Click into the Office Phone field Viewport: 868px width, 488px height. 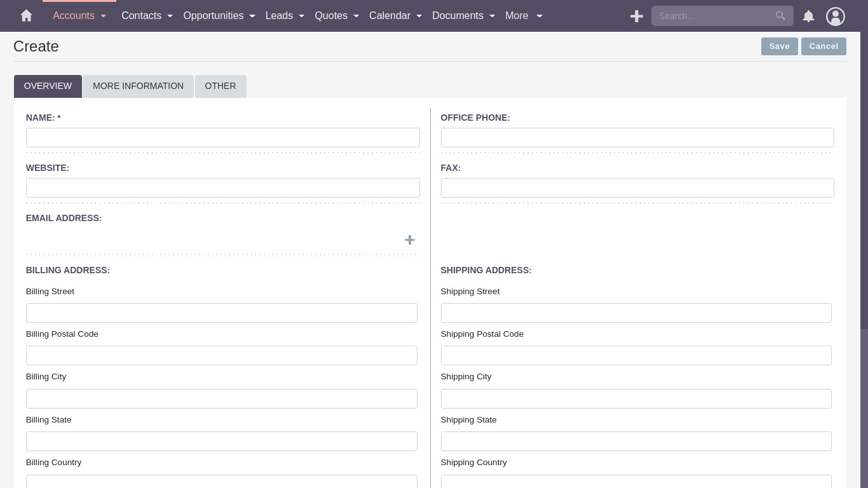[x=637, y=138]
